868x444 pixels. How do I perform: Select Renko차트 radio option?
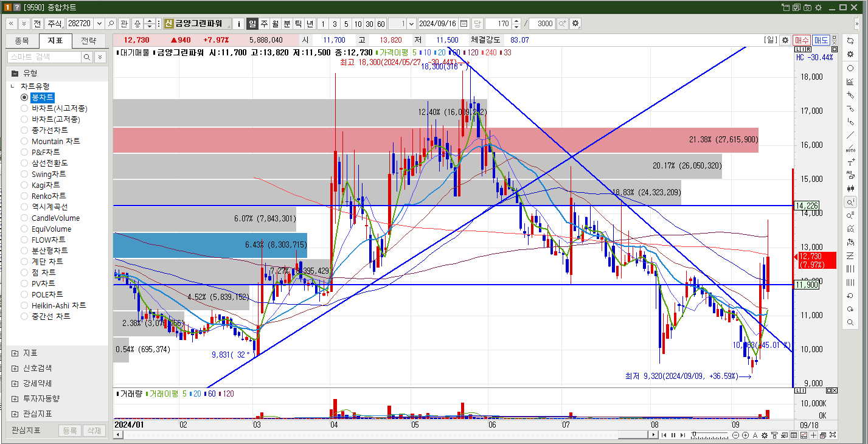point(25,196)
